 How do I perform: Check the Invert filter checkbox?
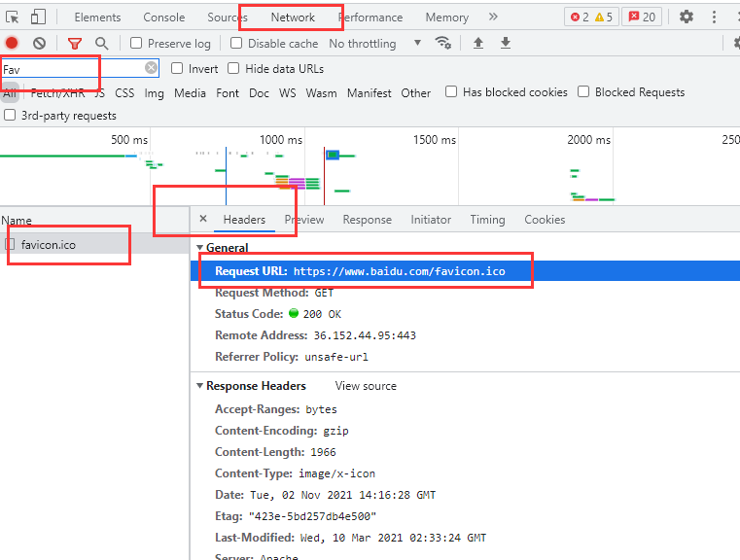tap(177, 68)
